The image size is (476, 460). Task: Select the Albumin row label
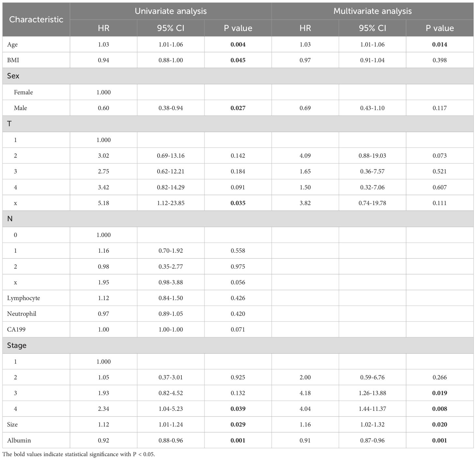coord(19,440)
